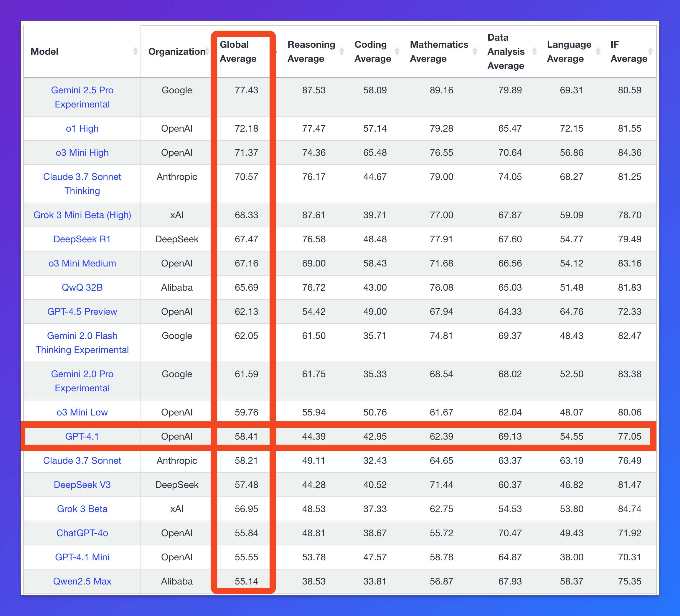680x616 pixels.
Task: Click the Organization column sort arrows
Action: pyautogui.click(x=207, y=51)
